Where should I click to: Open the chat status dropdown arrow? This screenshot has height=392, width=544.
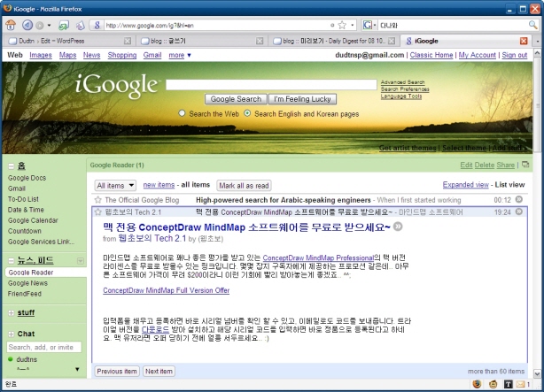click(x=77, y=369)
